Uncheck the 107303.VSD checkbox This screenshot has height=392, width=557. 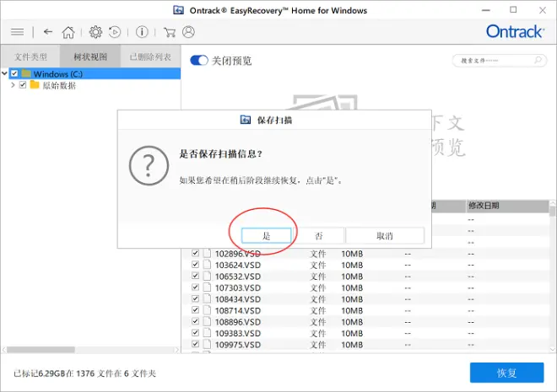click(x=195, y=287)
